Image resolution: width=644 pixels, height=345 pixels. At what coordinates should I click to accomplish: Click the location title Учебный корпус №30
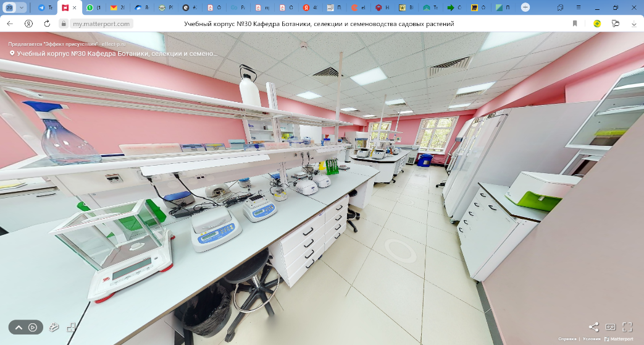(x=116, y=54)
